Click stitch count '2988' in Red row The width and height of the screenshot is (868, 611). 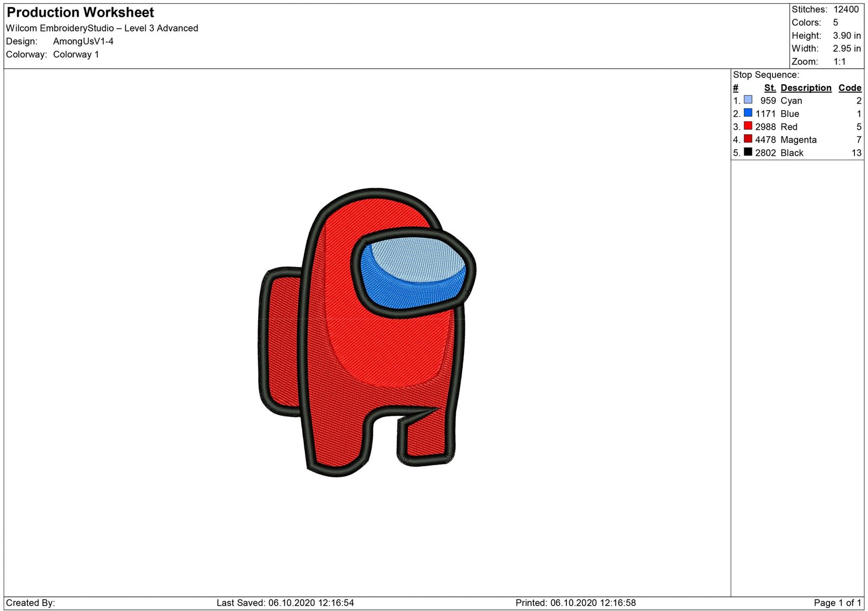point(765,127)
